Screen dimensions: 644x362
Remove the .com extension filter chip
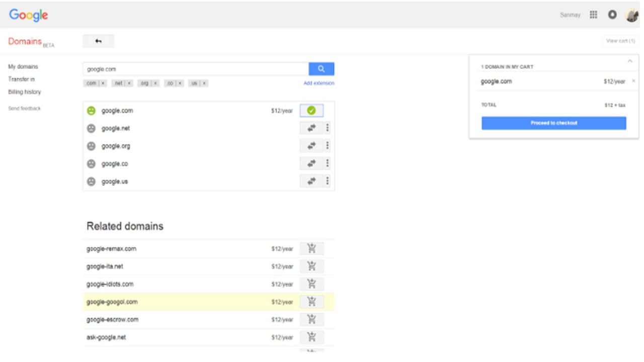click(103, 83)
